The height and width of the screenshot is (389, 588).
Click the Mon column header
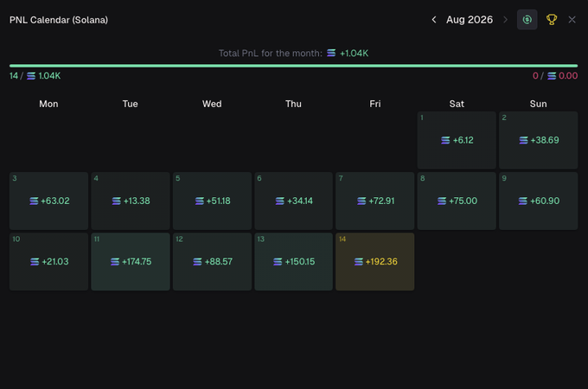[48, 104]
